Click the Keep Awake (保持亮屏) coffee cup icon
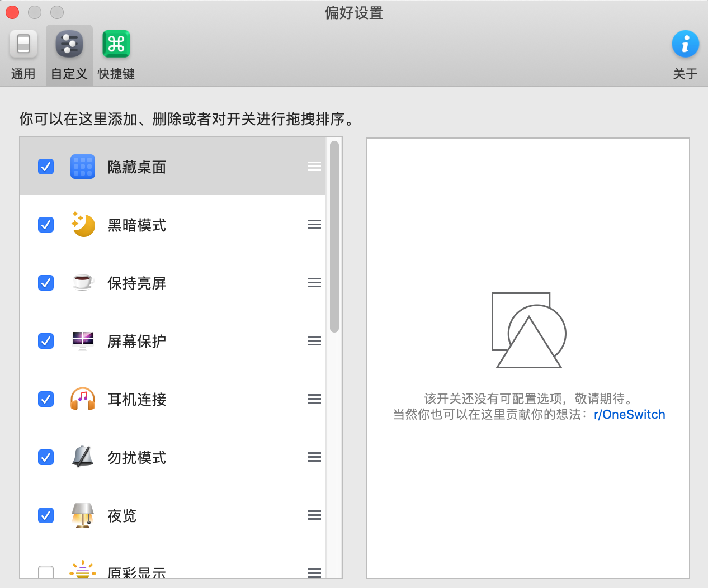The image size is (708, 588). pyautogui.click(x=83, y=283)
